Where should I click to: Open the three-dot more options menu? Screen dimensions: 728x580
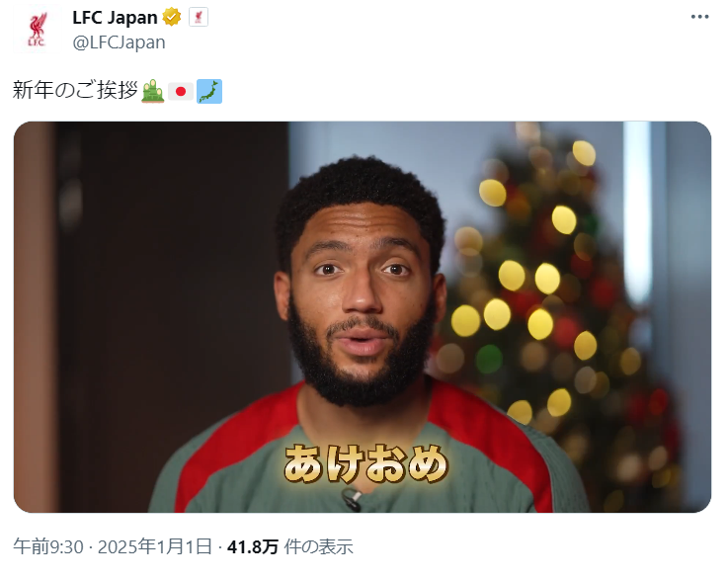tap(699, 17)
